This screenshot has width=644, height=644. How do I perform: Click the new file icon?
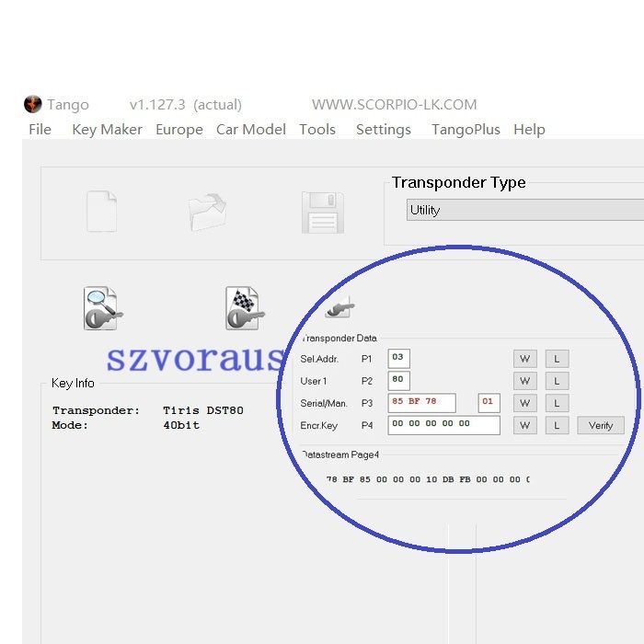pyautogui.click(x=101, y=212)
